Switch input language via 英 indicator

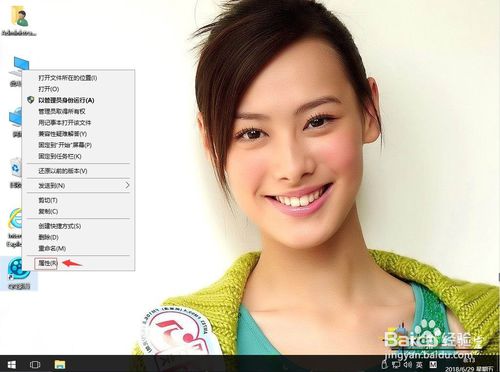coord(419,364)
